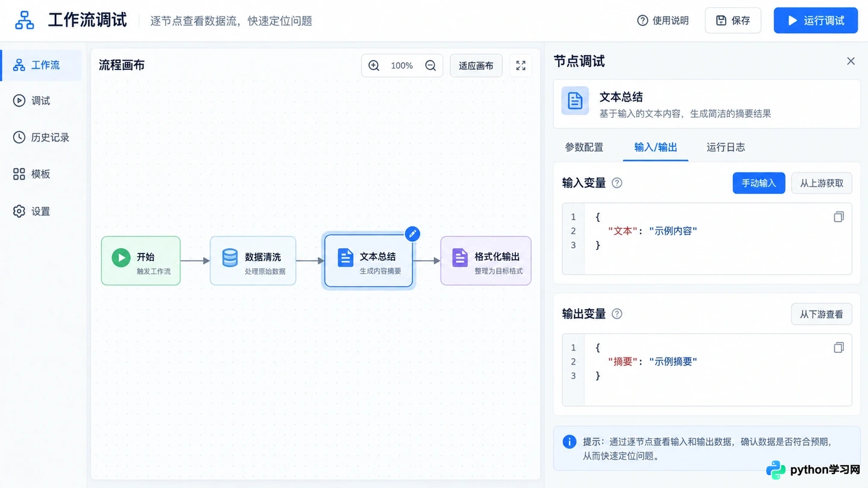Start debugging with 运行调试 button
Image resolution: width=868 pixels, height=488 pixels.
click(816, 20)
